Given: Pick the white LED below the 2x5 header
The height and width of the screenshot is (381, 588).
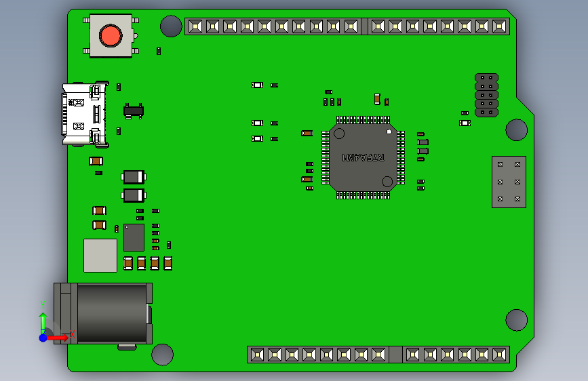Looking at the screenshot, I should (465, 123).
